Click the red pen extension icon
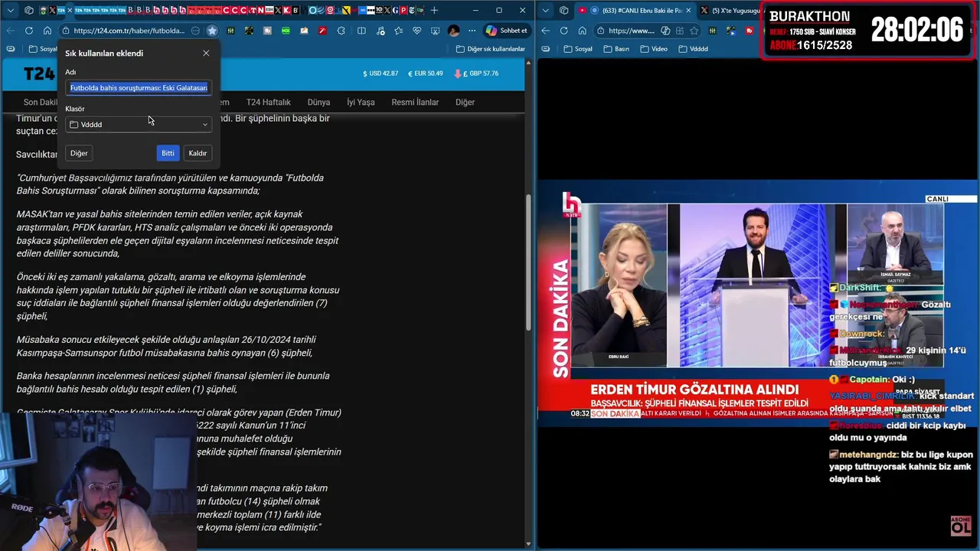This screenshot has height=551, width=980. [x=322, y=31]
